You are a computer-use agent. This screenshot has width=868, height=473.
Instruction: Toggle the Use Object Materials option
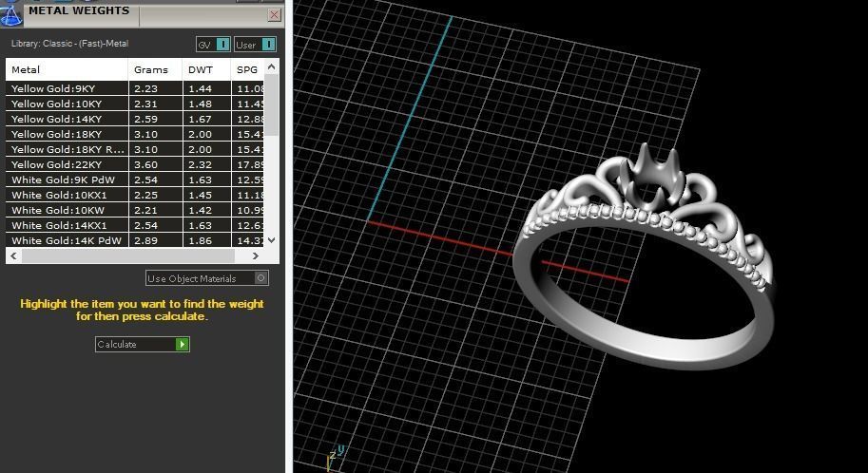(207, 278)
